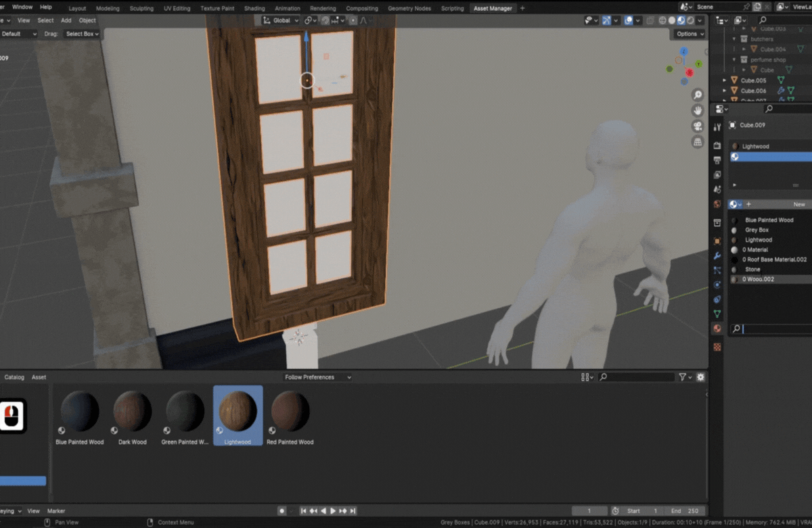Open the Object properties orange square icon
Screen dimensions: 812x528
717,241
